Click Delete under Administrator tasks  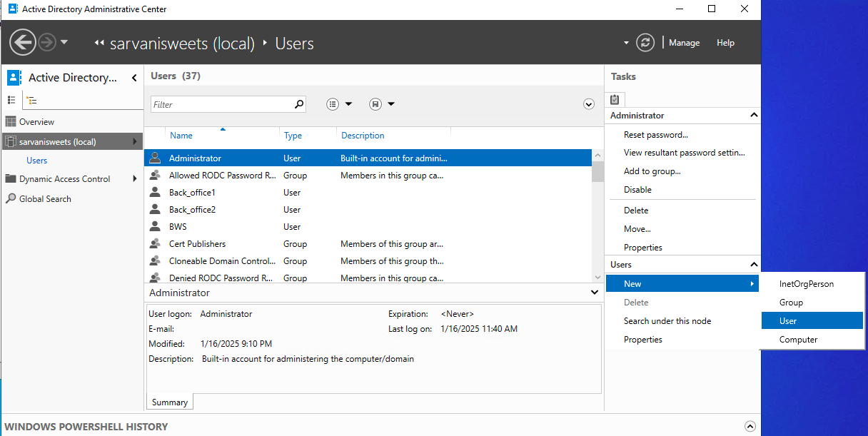tap(636, 211)
